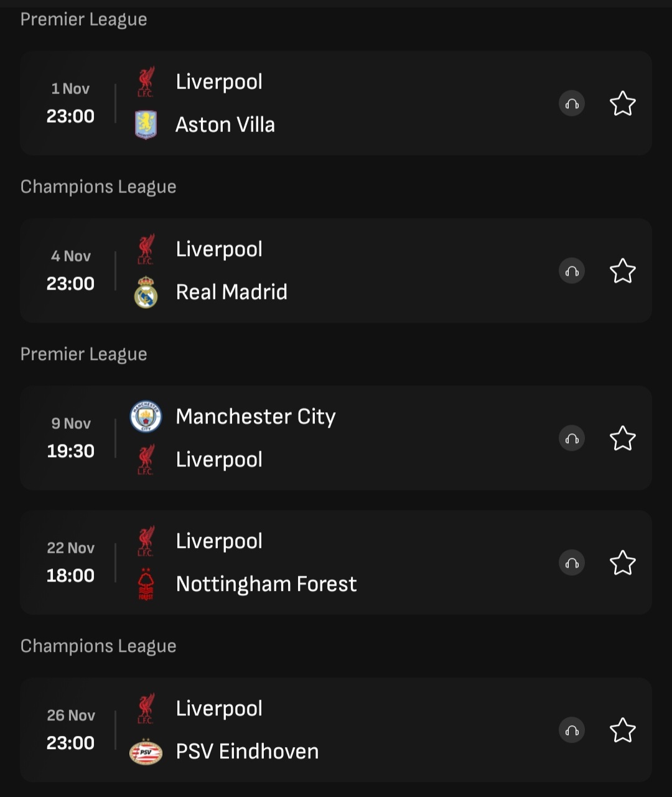Select the Nottingham Forest team name
This screenshot has width=672, height=797.
[266, 584]
